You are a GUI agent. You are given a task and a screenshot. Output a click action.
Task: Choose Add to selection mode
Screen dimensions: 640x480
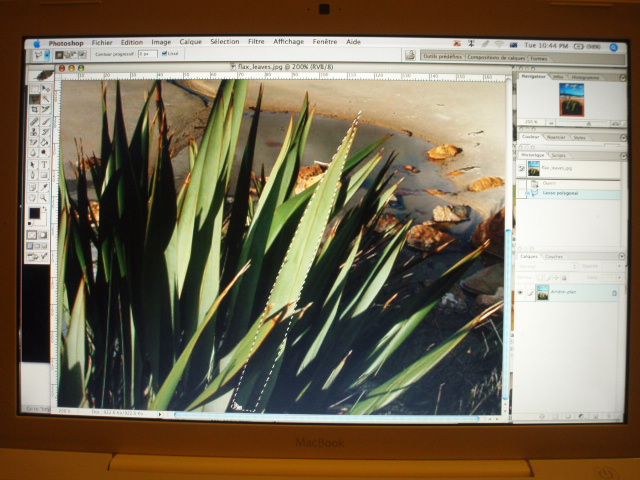click(x=67, y=54)
